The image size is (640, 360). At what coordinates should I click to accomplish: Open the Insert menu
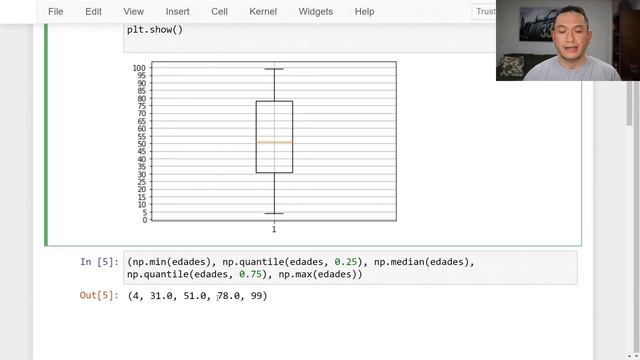177,12
